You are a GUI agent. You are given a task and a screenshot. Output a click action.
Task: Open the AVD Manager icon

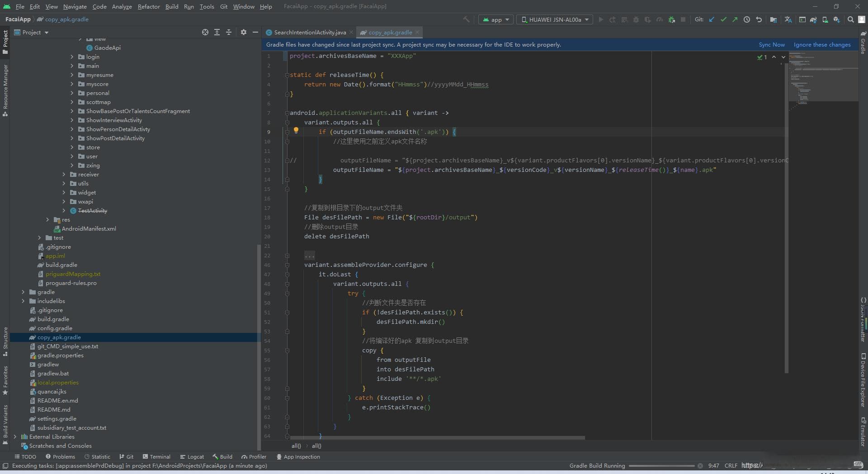(x=825, y=19)
